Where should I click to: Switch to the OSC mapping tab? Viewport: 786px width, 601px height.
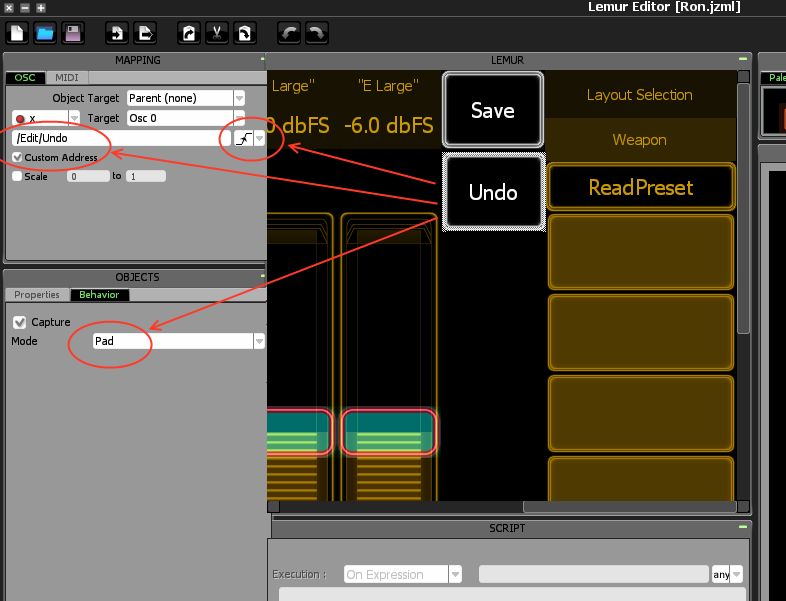(x=25, y=78)
